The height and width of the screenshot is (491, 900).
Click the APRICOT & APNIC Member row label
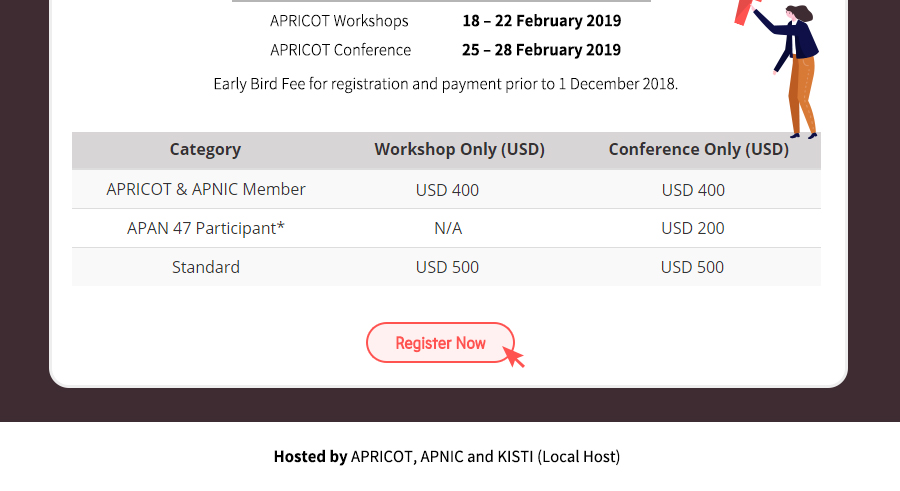click(205, 189)
